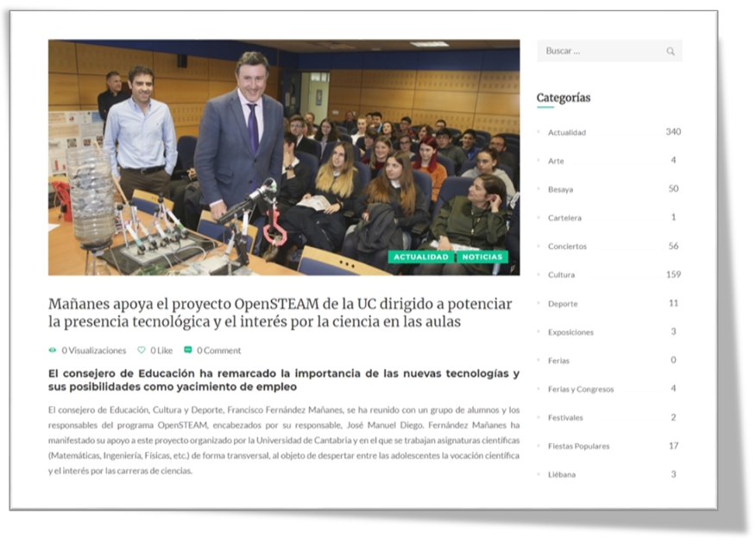Click the heart icon beside 0 Like
Image resolution: width=756 pixels, height=545 pixels.
click(x=142, y=350)
